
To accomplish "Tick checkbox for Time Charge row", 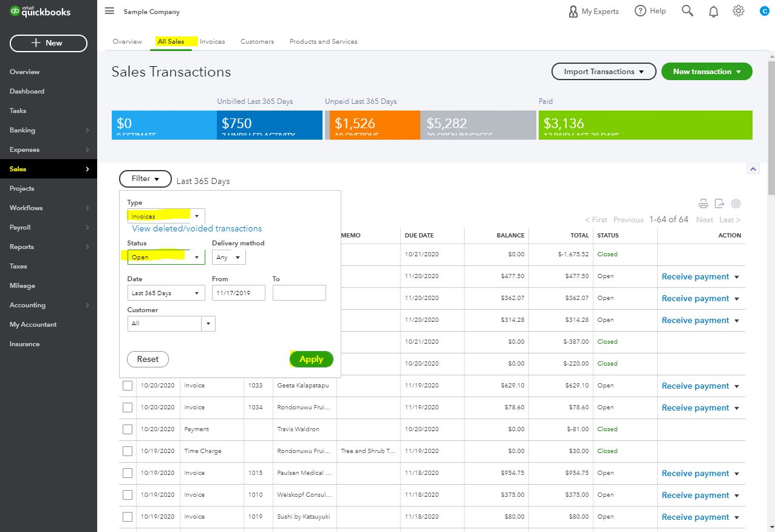I will pos(128,451).
